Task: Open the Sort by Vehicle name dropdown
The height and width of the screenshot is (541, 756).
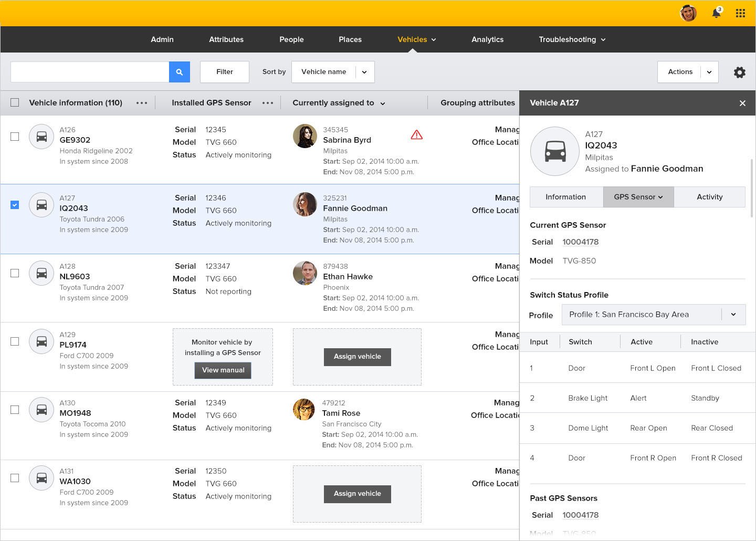Action: pos(333,72)
